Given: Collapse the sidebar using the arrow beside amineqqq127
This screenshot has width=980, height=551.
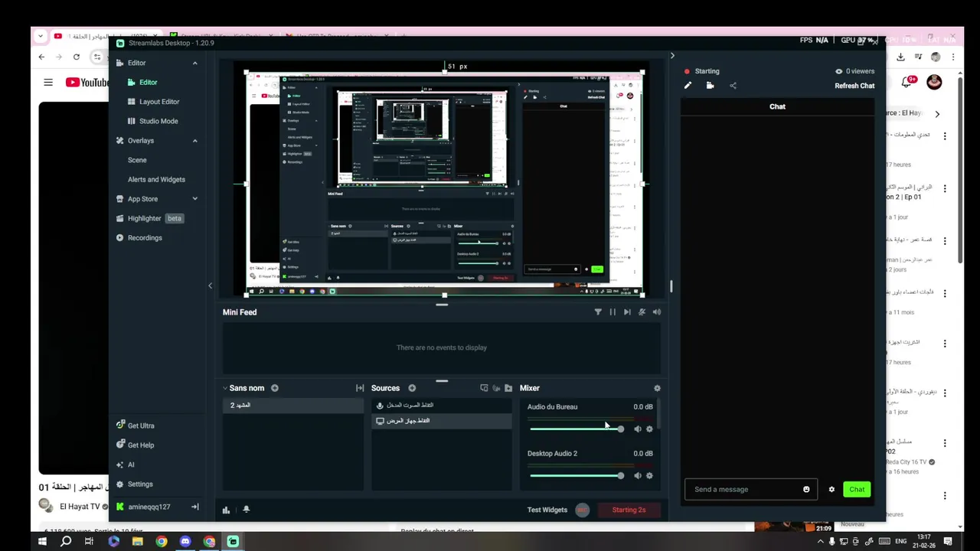Looking at the screenshot, I should click(x=194, y=507).
